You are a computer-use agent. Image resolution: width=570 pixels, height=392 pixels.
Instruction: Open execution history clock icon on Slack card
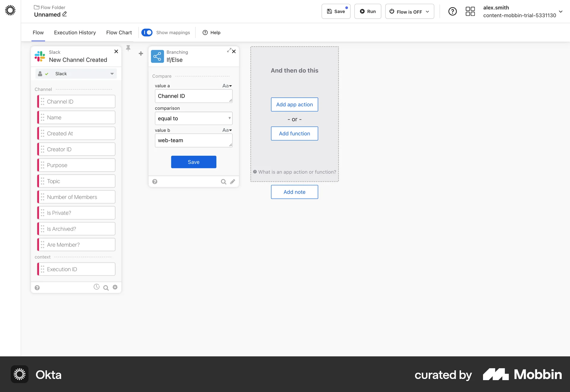point(96,287)
